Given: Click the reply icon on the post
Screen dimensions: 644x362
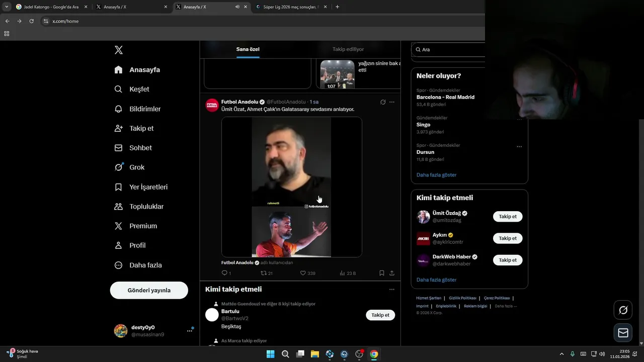Looking at the screenshot, I should (225, 273).
